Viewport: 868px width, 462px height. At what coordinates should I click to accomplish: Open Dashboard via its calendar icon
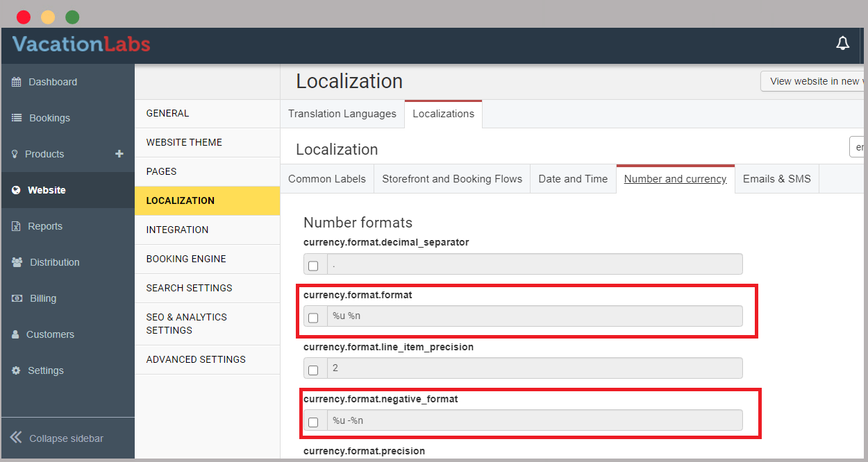tap(17, 82)
